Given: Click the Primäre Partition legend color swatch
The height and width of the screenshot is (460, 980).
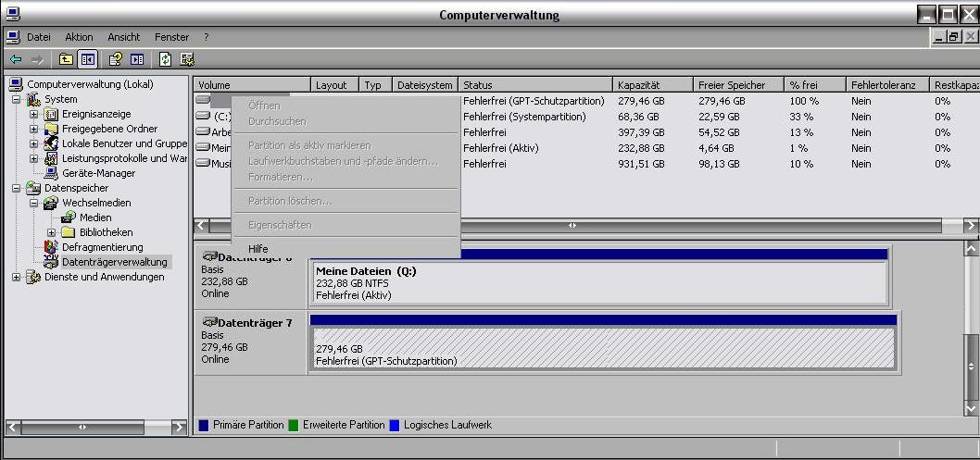Looking at the screenshot, I should pyautogui.click(x=204, y=426).
